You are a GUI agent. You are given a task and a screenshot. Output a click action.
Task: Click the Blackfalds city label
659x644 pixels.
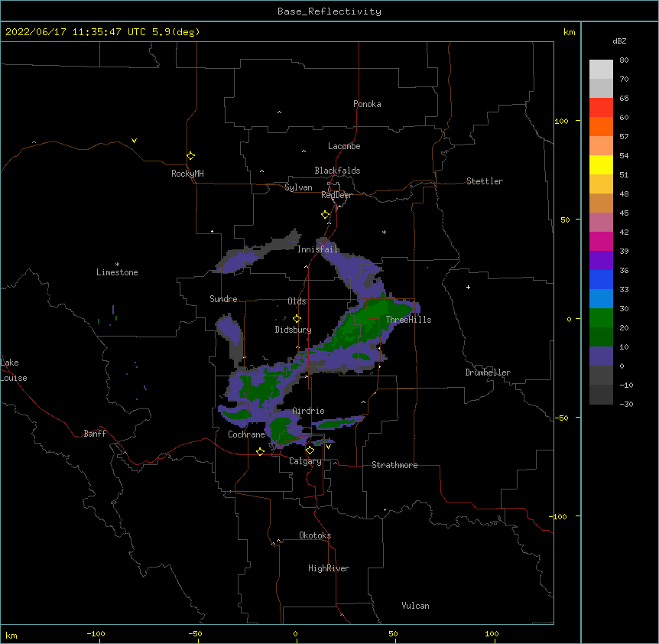pyautogui.click(x=337, y=171)
